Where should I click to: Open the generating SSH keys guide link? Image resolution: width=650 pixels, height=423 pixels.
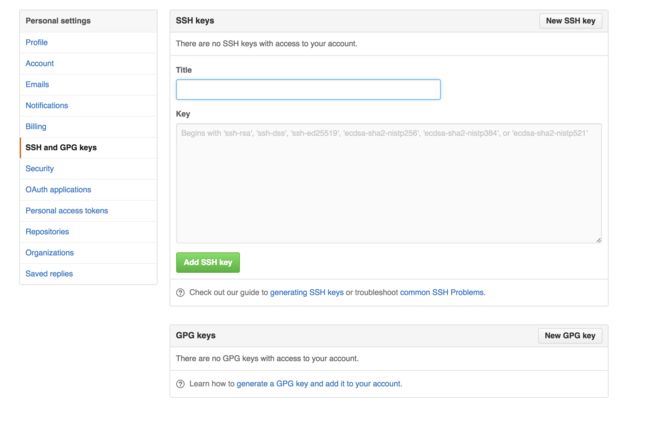click(307, 292)
